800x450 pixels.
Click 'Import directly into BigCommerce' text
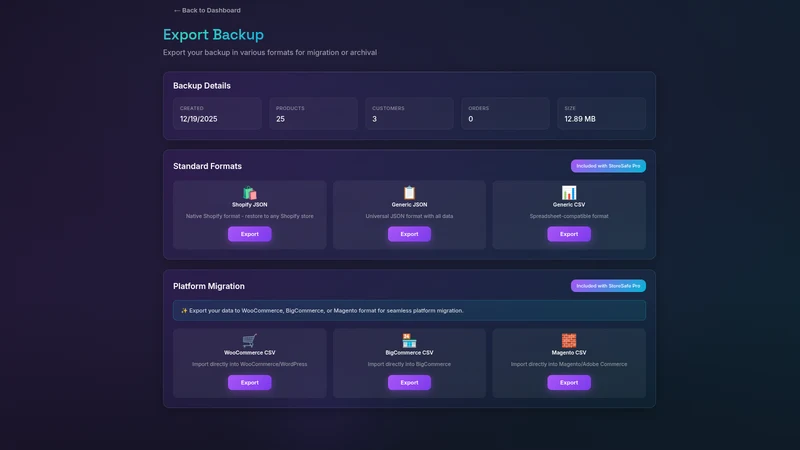pos(409,364)
